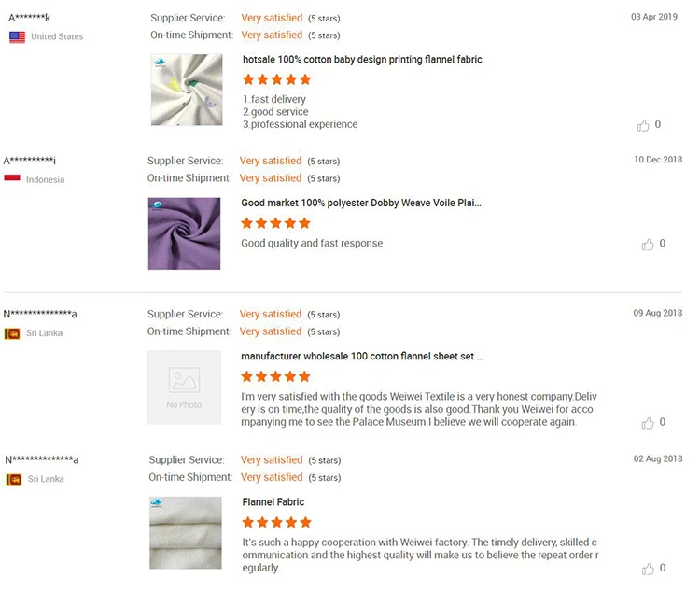The width and height of the screenshot is (700, 592).
Task: Click five-star rating under Flannel Fabric title
Action: point(277,523)
